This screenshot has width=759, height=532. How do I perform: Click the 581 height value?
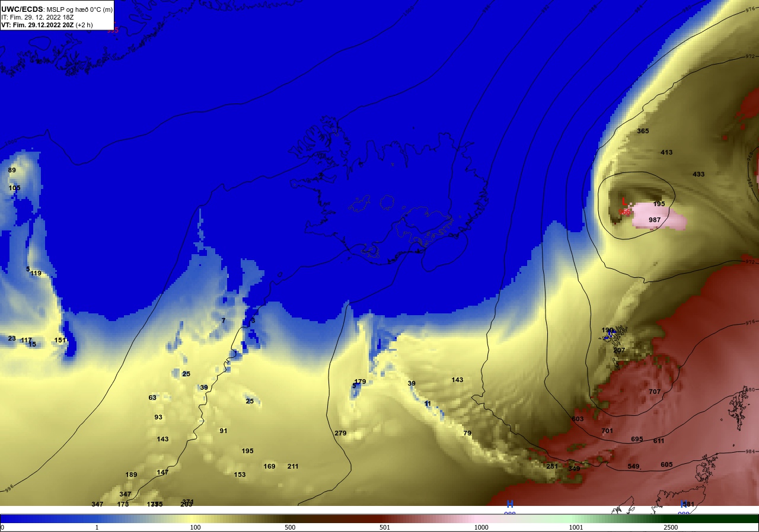click(x=688, y=504)
